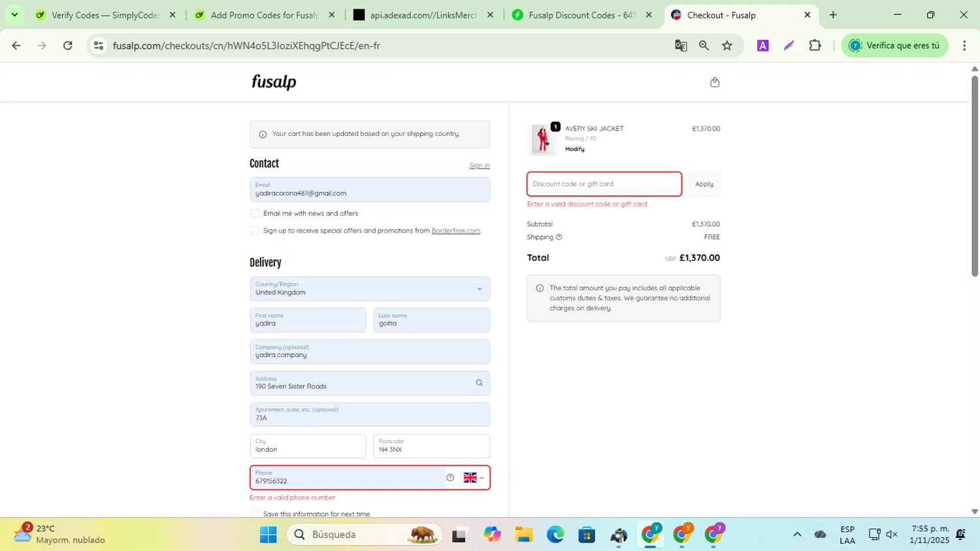Click the browser address bar URL
Screen dimensions: 980x551
point(246,46)
